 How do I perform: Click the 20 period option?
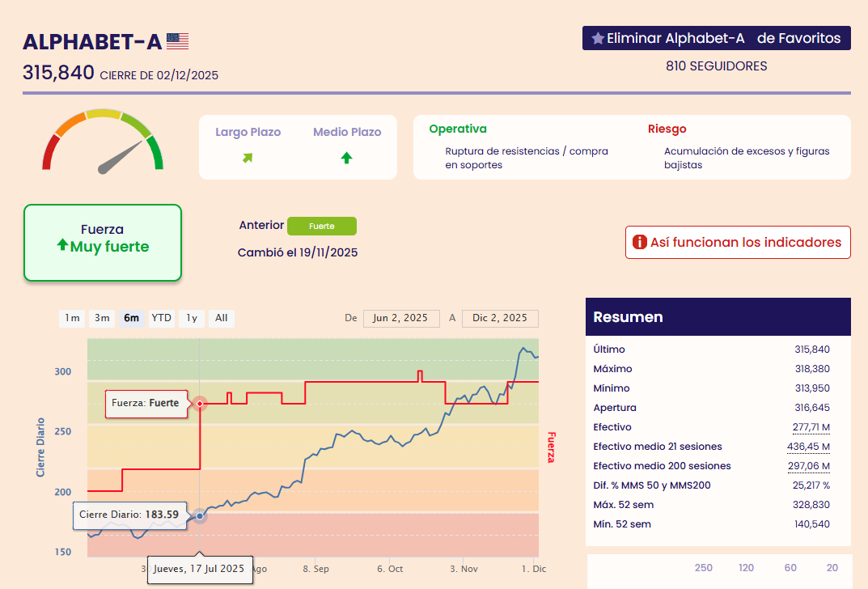tap(832, 567)
